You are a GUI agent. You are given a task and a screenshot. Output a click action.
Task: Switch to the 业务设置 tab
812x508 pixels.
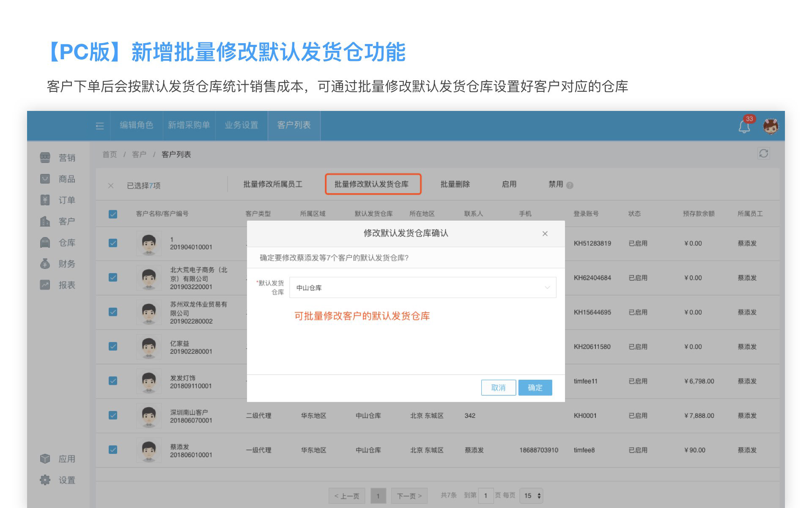coord(241,125)
